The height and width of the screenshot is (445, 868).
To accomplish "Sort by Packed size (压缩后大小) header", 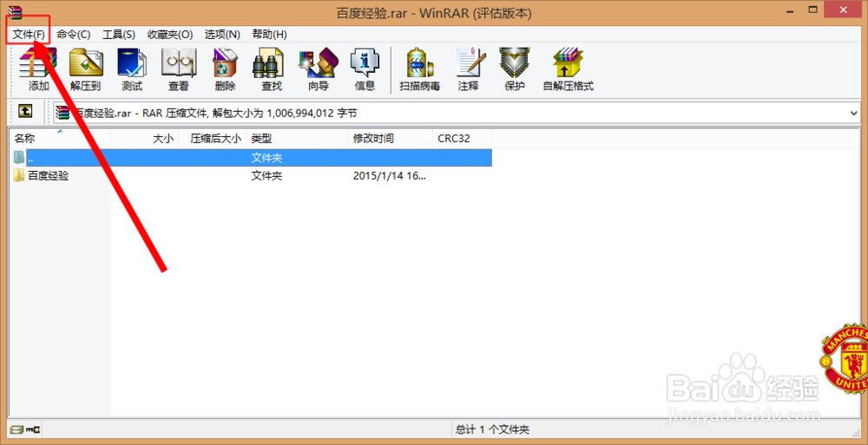I will (213, 139).
